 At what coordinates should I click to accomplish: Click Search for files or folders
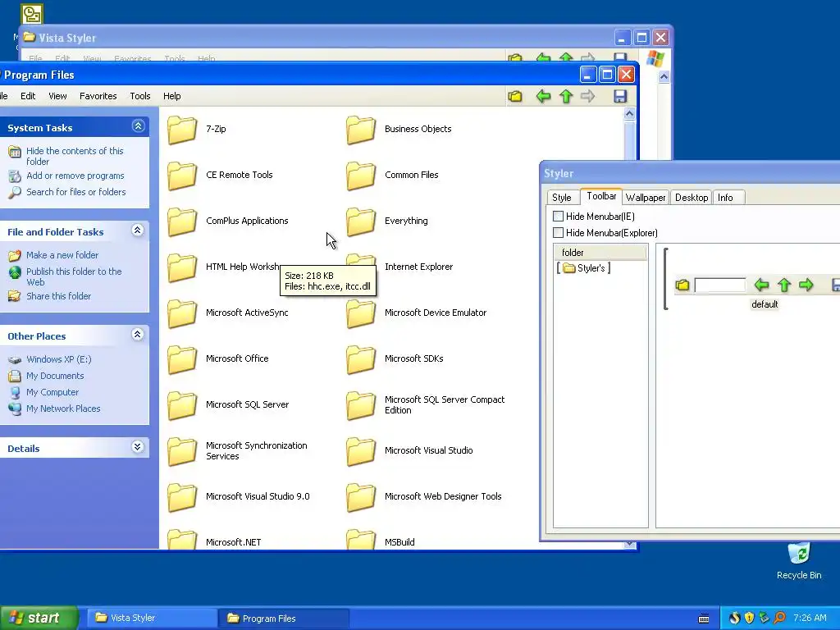coord(76,192)
